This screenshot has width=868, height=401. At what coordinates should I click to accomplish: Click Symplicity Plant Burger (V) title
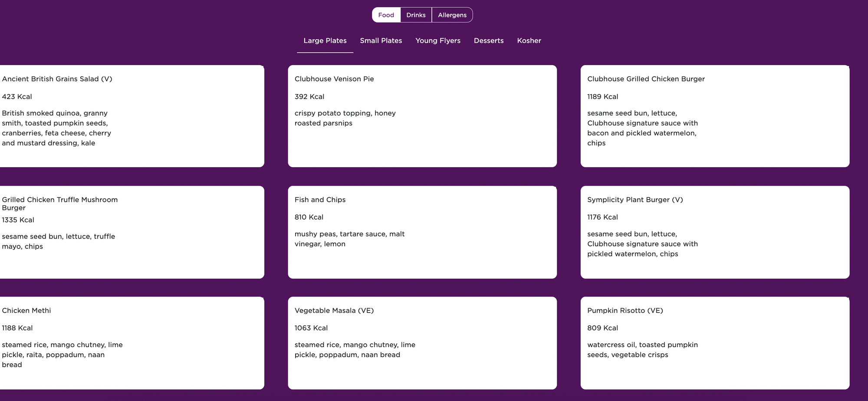pyautogui.click(x=635, y=200)
